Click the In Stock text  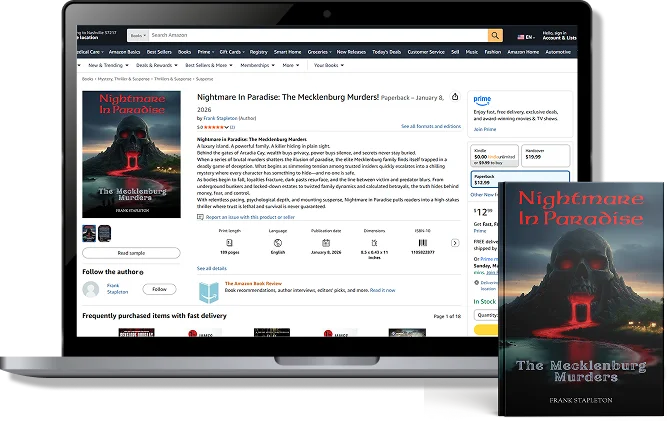tap(485, 302)
